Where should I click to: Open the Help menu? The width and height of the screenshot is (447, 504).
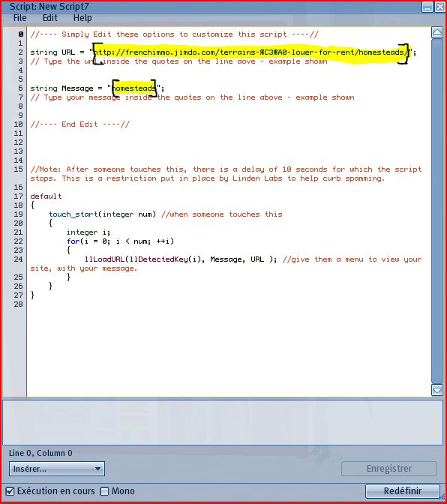(x=82, y=18)
